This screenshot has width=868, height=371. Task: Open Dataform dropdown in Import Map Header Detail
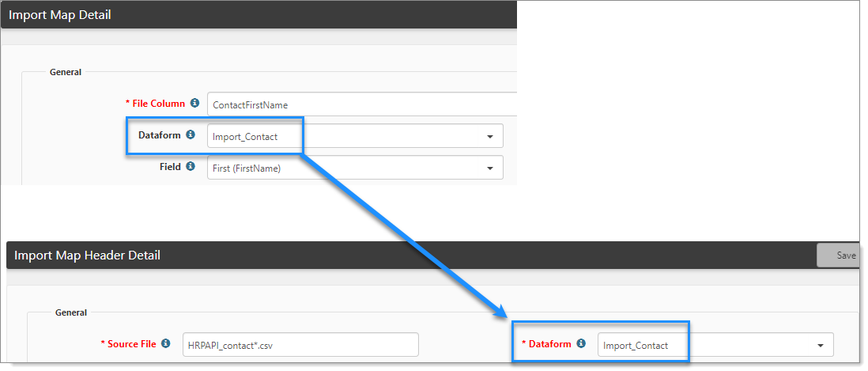click(x=715, y=345)
